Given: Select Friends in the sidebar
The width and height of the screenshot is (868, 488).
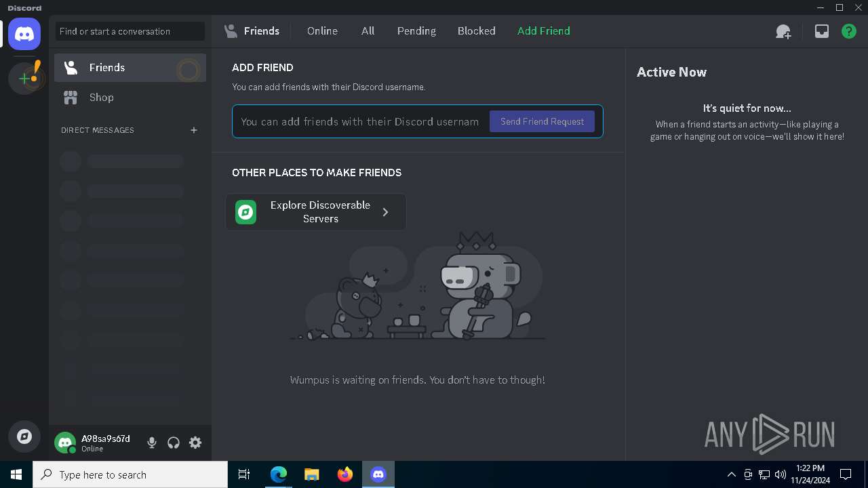Looking at the screenshot, I should 130,68.
